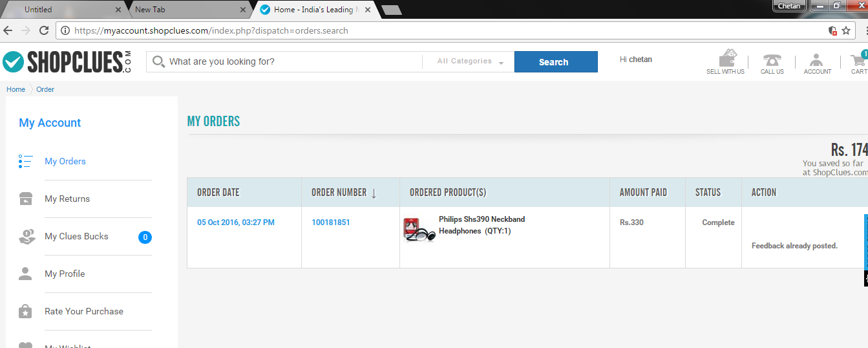
Task: Click the search magnifier icon
Action: [158, 62]
